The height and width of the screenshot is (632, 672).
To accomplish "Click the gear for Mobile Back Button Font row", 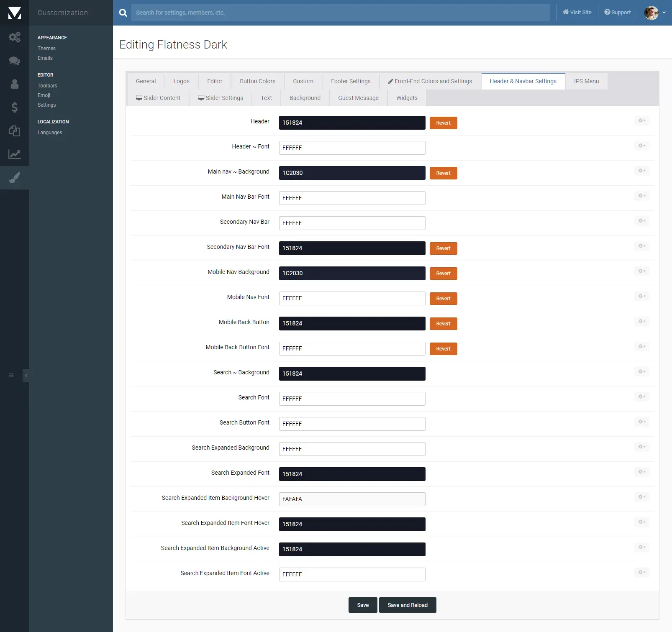I will pos(642,346).
